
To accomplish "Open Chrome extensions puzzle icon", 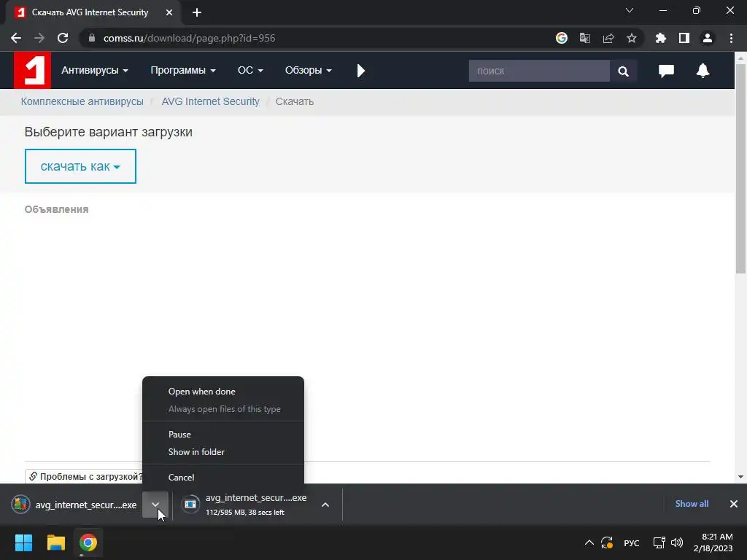I will [660, 38].
